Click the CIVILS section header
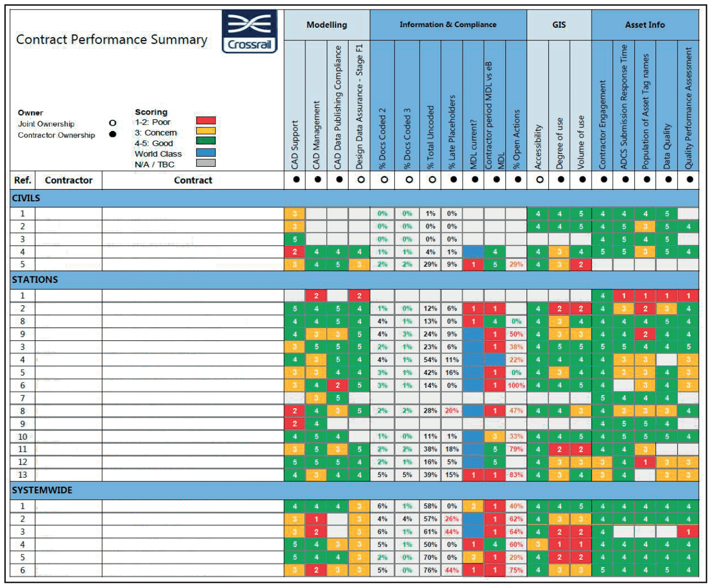 354,198
